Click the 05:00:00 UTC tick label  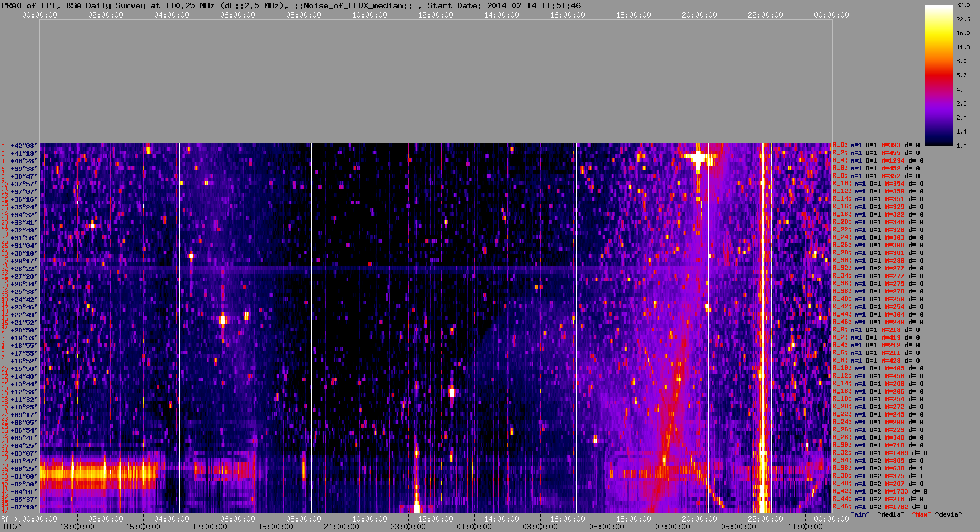[x=606, y=527]
